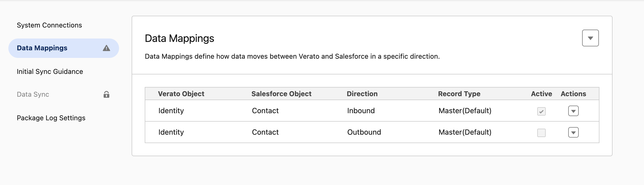Open Package Log Settings
The width and height of the screenshot is (644, 185).
point(51,118)
